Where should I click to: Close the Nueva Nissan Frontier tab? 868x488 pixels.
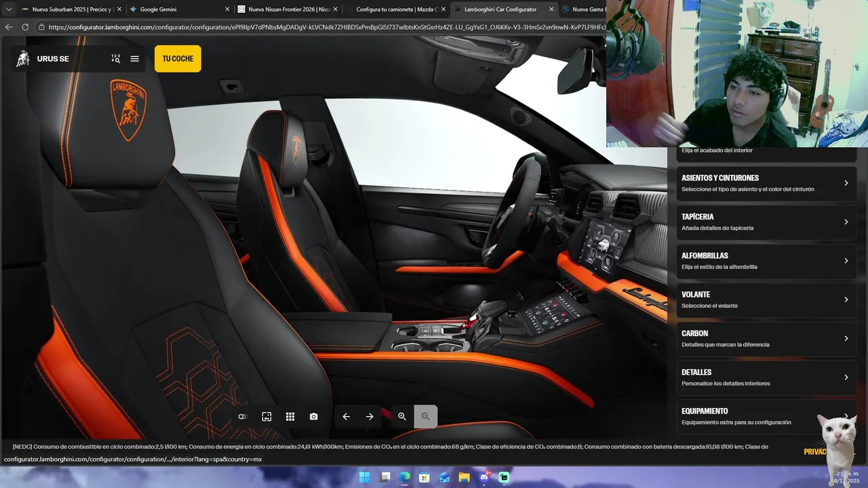(x=335, y=9)
